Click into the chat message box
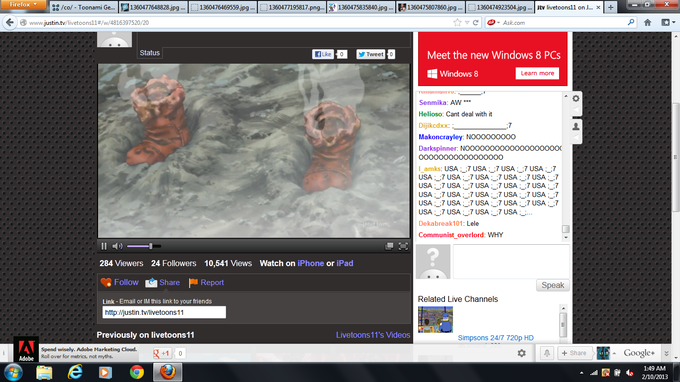This screenshot has width=680, height=382. (x=511, y=261)
